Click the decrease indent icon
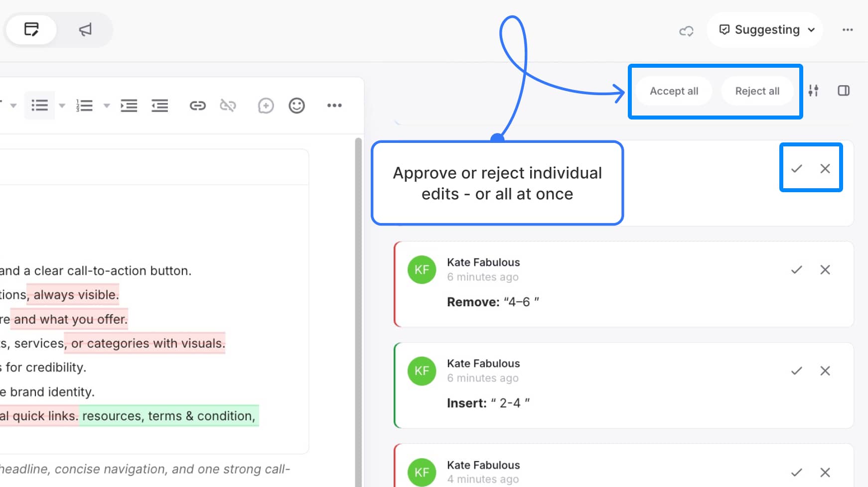This screenshot has height=487, width=868. tap(159, 106)
